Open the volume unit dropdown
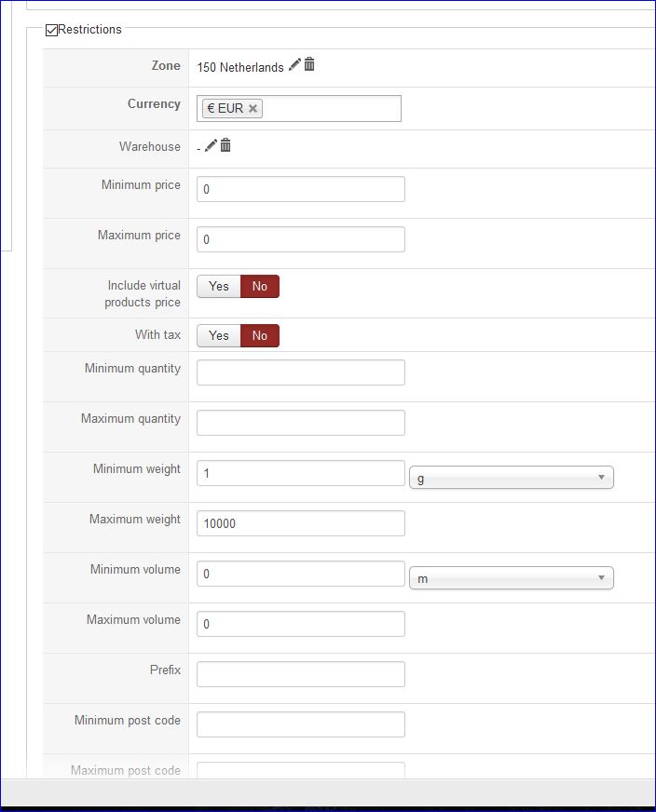The image size is (656, 812). click(x=512, y=578)
